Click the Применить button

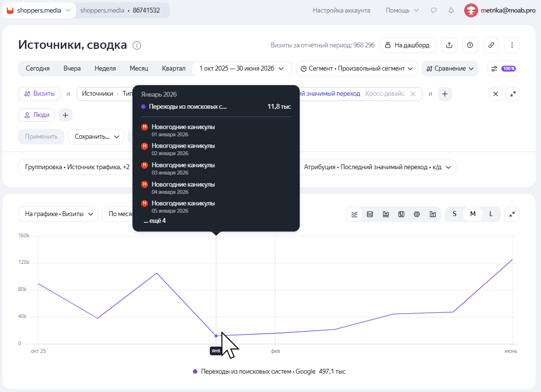41,137
